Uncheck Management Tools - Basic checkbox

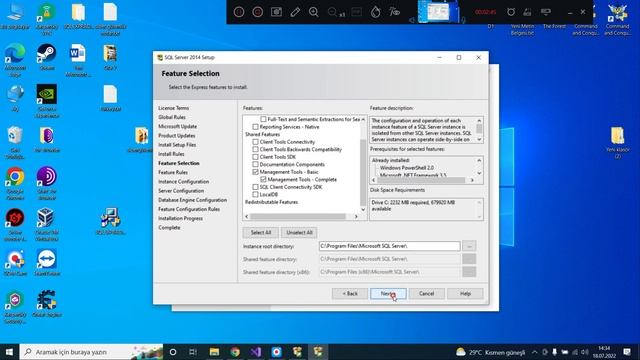tap(256, 172)
